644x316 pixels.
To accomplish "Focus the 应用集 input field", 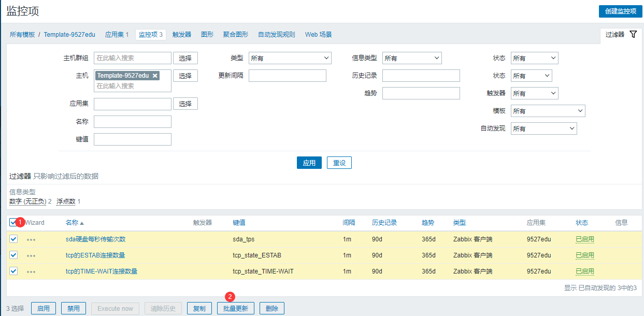I will coord(133,104).
